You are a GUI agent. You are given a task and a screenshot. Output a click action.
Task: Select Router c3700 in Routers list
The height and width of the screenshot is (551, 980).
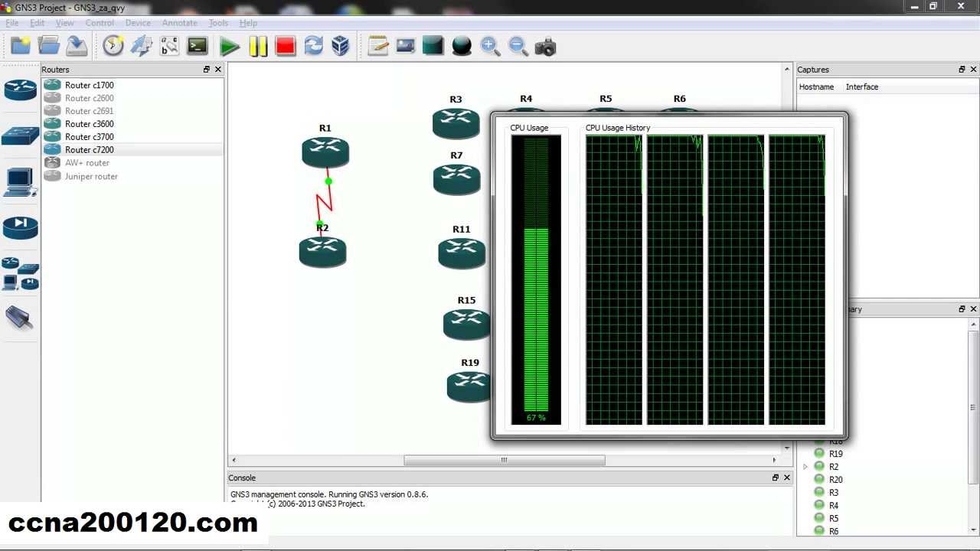point(132,137)
